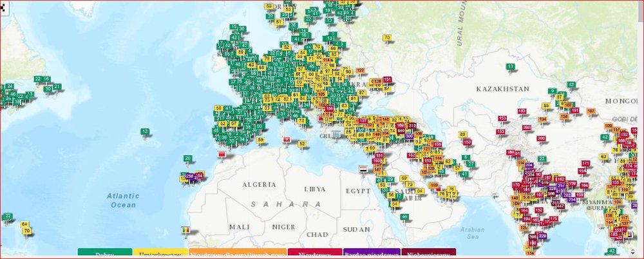Viewport: 644px width, 259px height.
Task: Open the yellow 90 station marker
Action: 348,71
